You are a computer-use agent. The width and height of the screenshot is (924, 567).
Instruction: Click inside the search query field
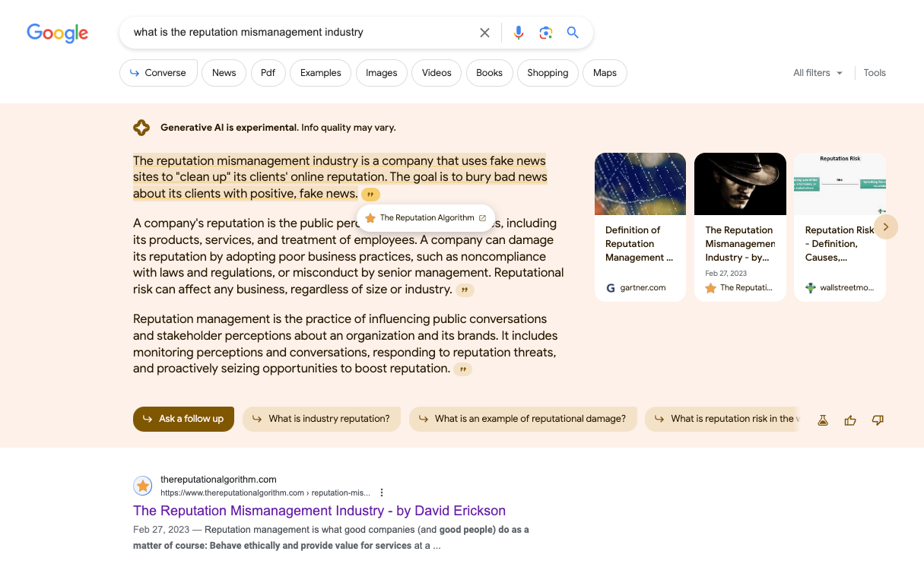coord(300,33)
